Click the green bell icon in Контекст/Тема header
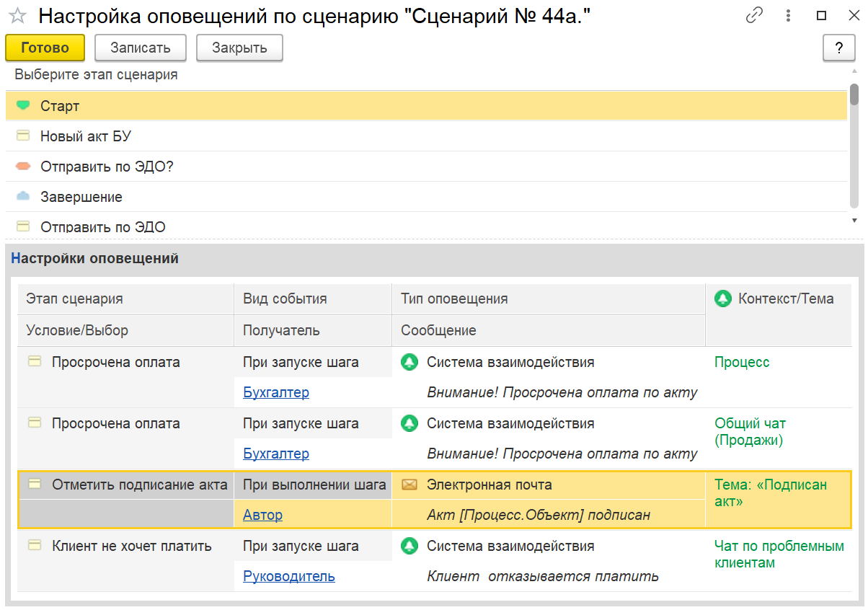 [722, 299]
